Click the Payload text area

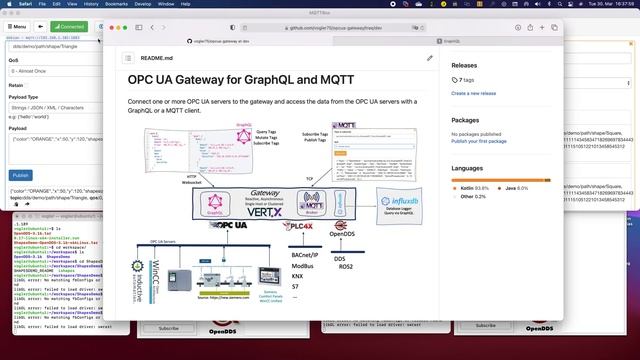(x=55, y=149)
